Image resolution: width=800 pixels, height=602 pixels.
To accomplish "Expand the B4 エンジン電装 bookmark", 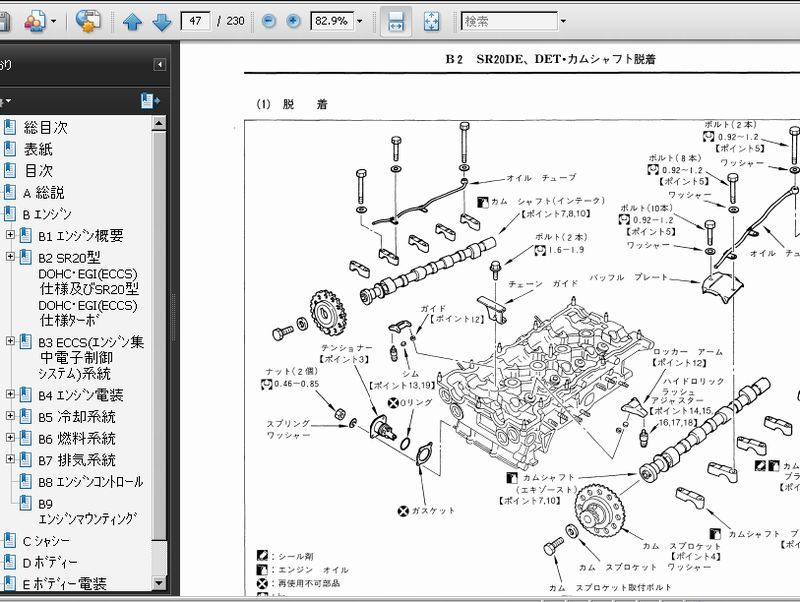I will click(10, 394).
